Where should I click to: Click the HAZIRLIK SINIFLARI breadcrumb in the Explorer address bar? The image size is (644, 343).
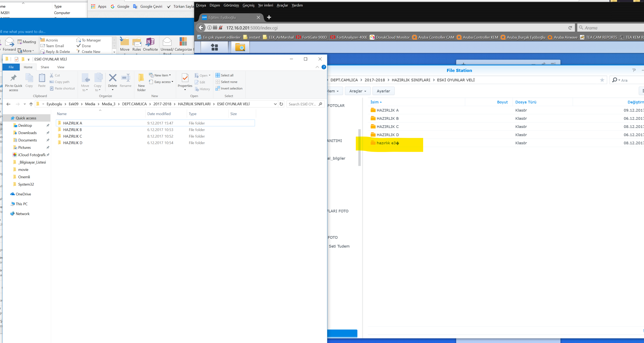pos(194,104)
